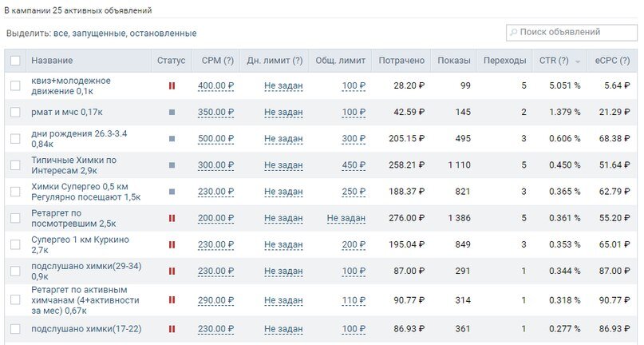The image size is (644, 345).
Task: Open ad Ретаргет по активным химчанам
Action: tap(85, 299)
